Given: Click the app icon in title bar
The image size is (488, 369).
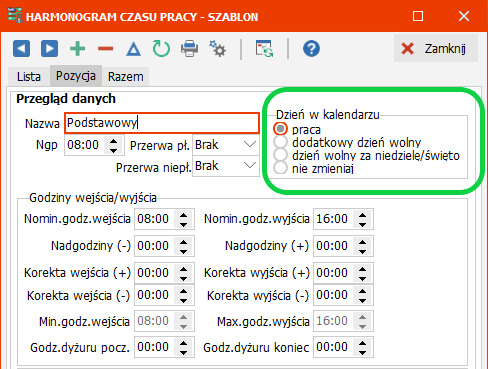Looking at the screenshot, I should point(15,15).
